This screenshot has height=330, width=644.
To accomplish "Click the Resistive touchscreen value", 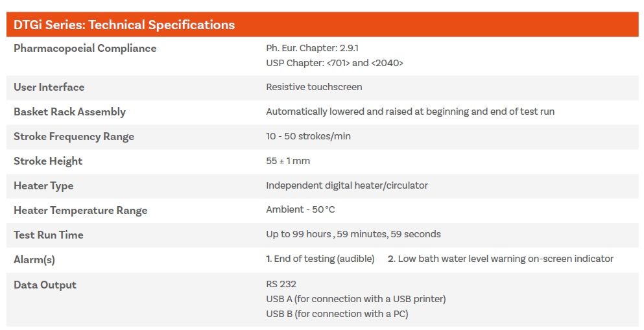I will click(314, 87).
